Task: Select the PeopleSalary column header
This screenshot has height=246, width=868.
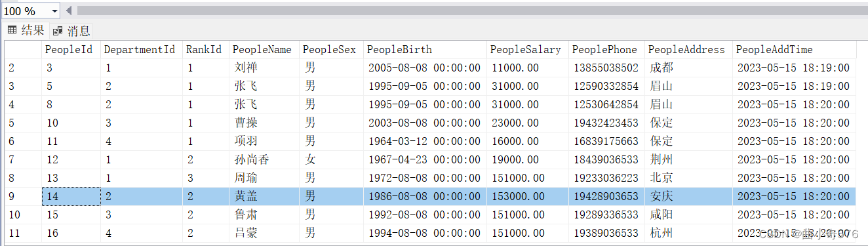Action: click(528, 49)
